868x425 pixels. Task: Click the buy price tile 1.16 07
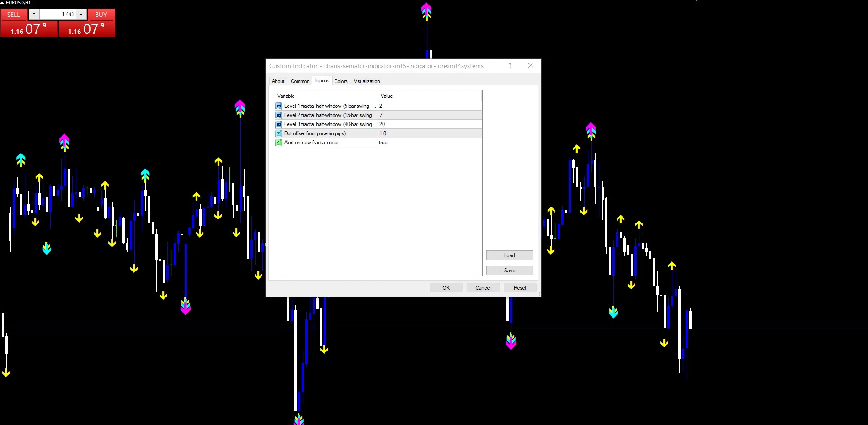click(86, 29)
